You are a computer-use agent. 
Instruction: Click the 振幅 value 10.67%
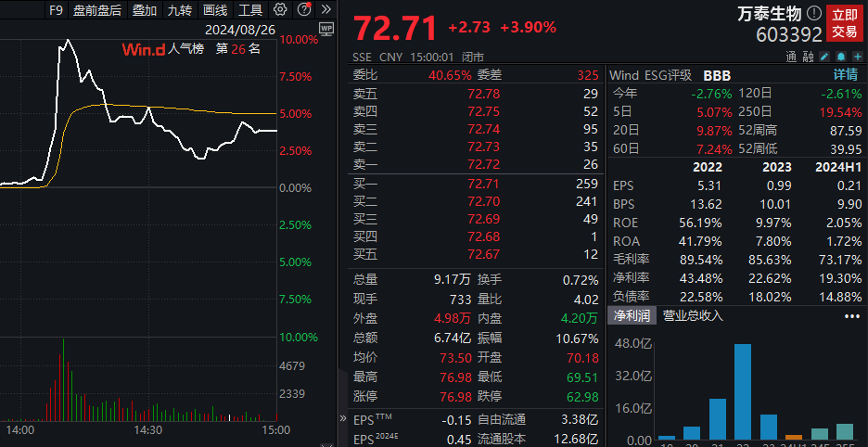tap(578, 338)
